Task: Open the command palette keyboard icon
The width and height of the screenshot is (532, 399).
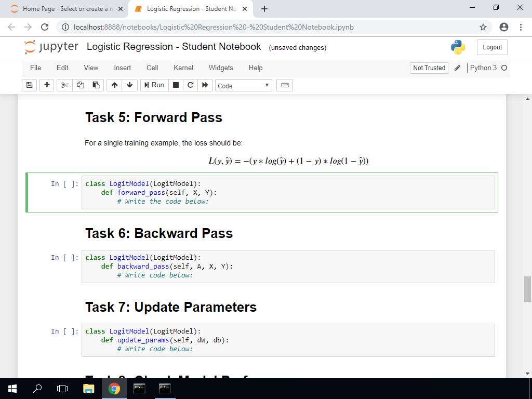Action: 285,85
